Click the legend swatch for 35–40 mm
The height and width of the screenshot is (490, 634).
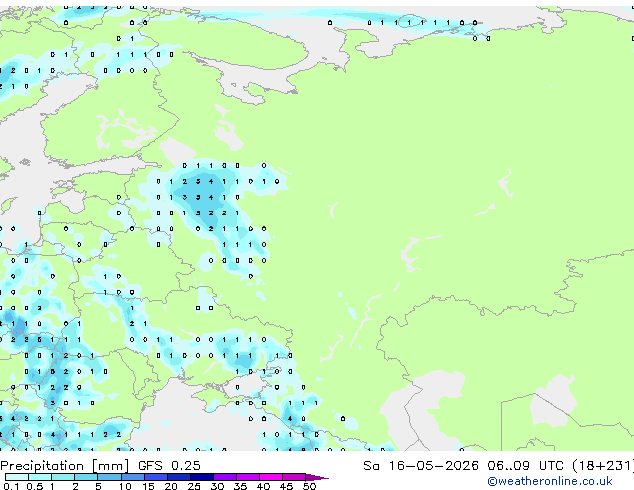click(x=248, y=477)
